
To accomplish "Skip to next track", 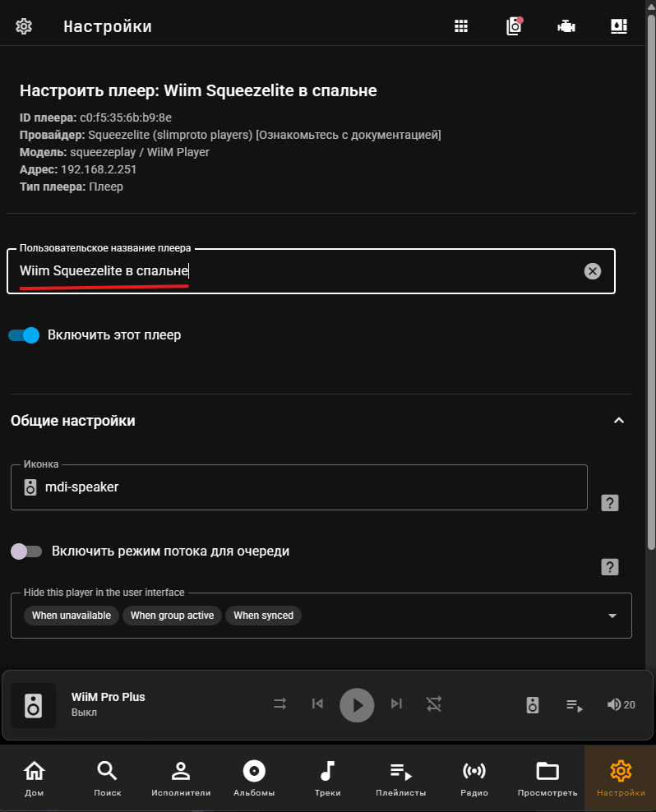I will click(x=396, y=704).
